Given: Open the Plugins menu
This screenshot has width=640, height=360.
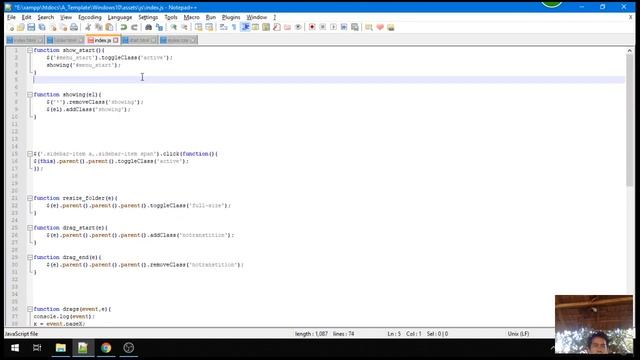Looking at the screenshot, I should (231, 17).
